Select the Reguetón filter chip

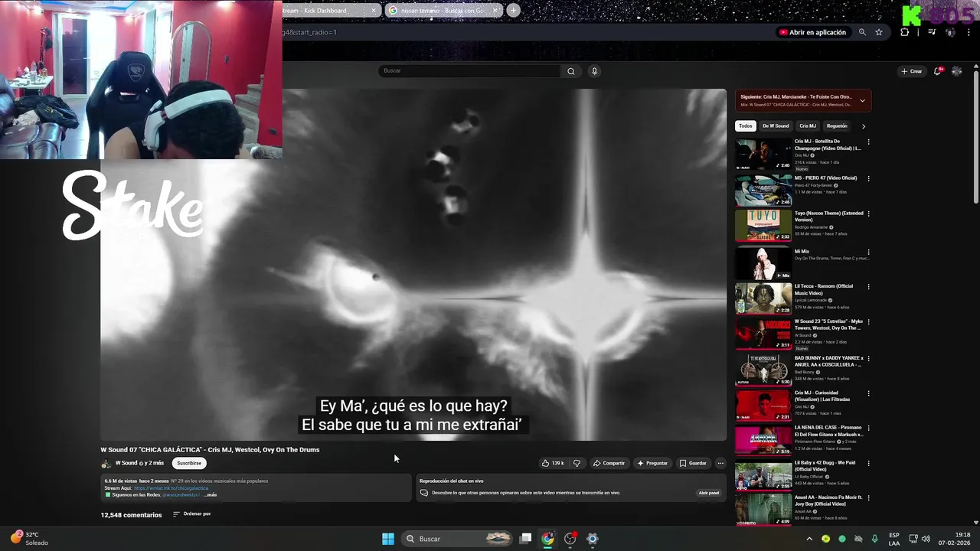click(x=837, y=126)
